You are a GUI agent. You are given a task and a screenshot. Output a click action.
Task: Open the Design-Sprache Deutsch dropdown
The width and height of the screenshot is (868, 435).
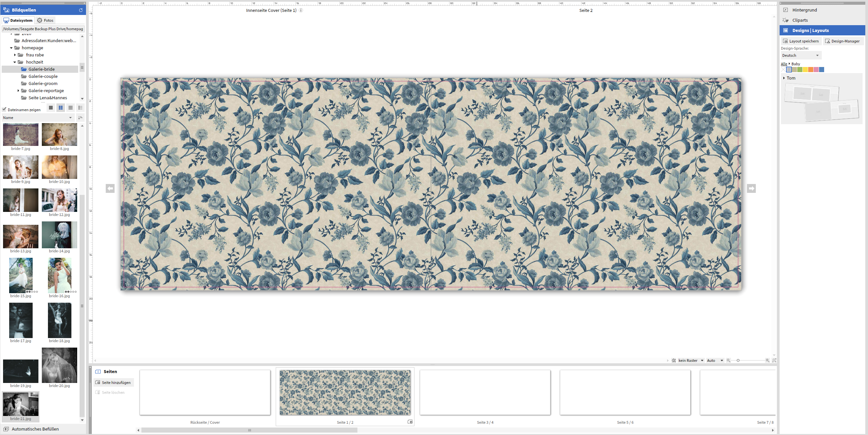pos(801,55)
